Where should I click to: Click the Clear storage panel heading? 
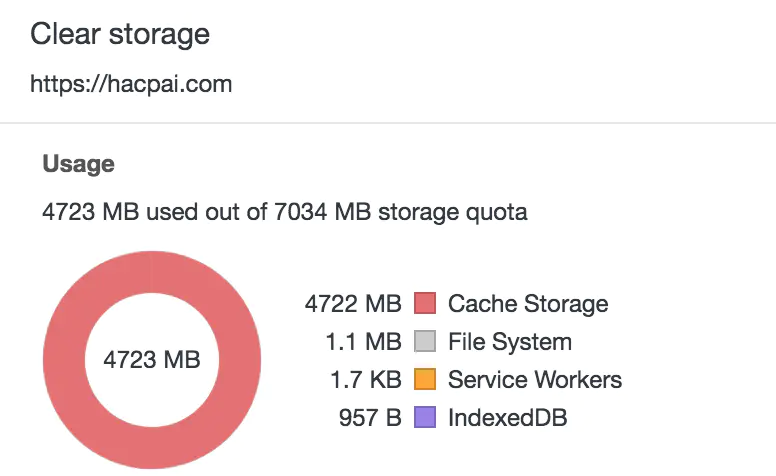point(120,34)
